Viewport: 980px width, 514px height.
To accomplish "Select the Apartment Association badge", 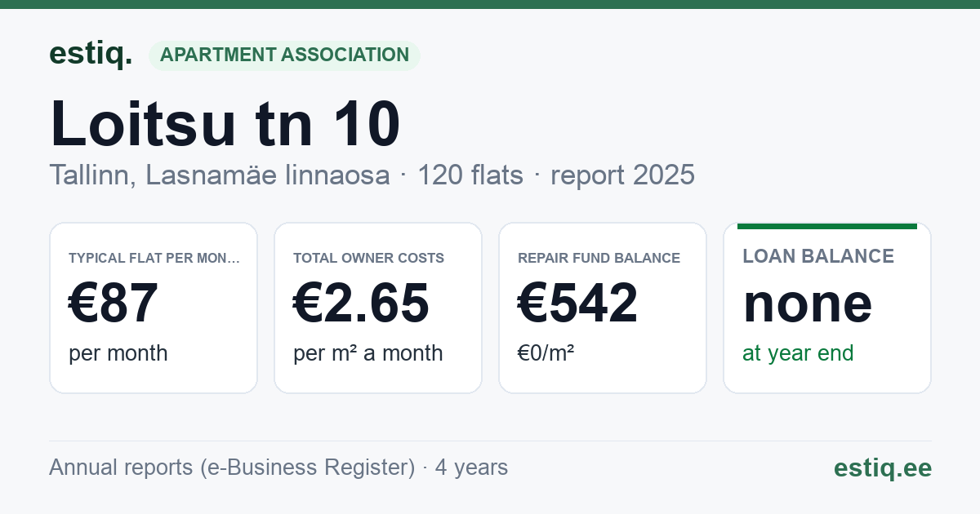I will (x=284, y=55).
